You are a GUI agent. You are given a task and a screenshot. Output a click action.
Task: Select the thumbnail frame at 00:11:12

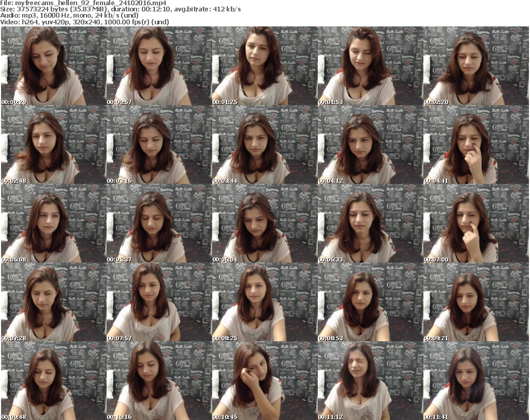click(x=370, y=381)
